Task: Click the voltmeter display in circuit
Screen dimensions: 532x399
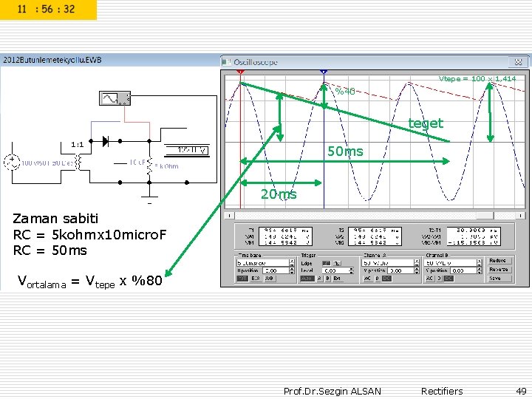Action: point(187,150)
